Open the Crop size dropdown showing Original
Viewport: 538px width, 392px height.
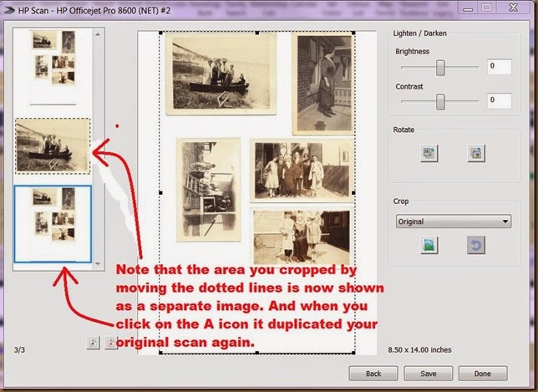pyautogui.click(x=454, y=221)
